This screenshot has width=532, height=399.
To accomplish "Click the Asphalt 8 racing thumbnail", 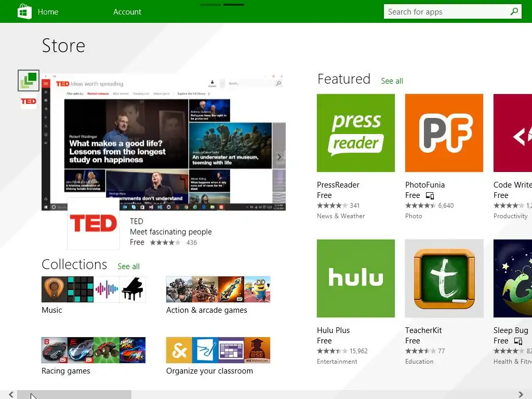I will point(54,350).
